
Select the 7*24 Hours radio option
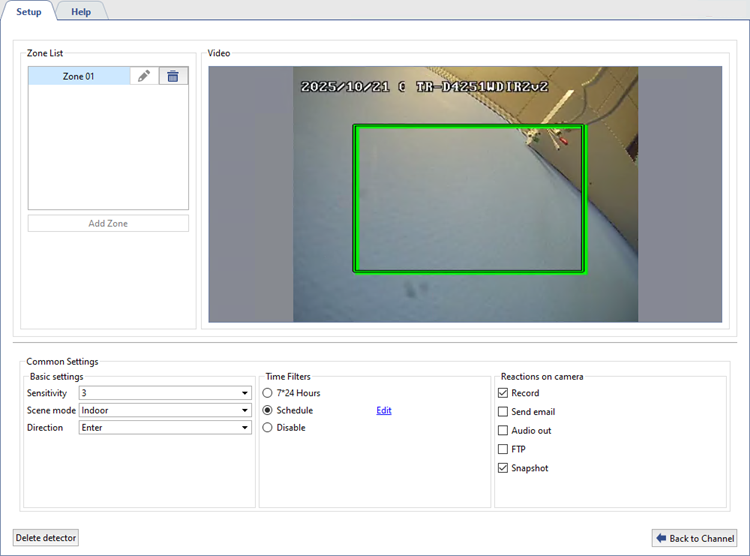pos(267,393)
